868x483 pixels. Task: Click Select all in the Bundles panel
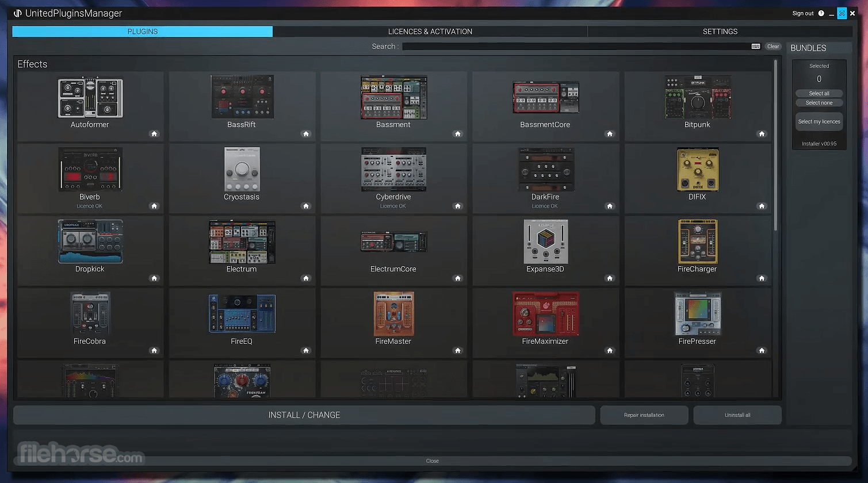819,93
